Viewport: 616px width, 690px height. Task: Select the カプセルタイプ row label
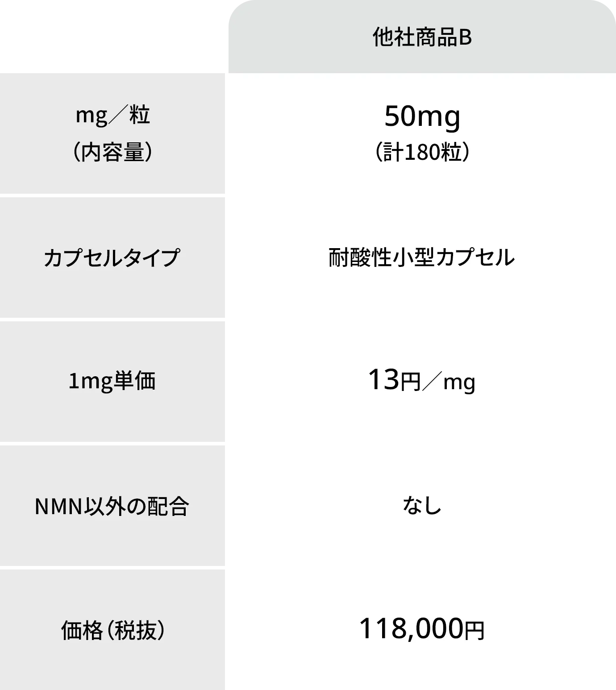[x=112, y=258]
